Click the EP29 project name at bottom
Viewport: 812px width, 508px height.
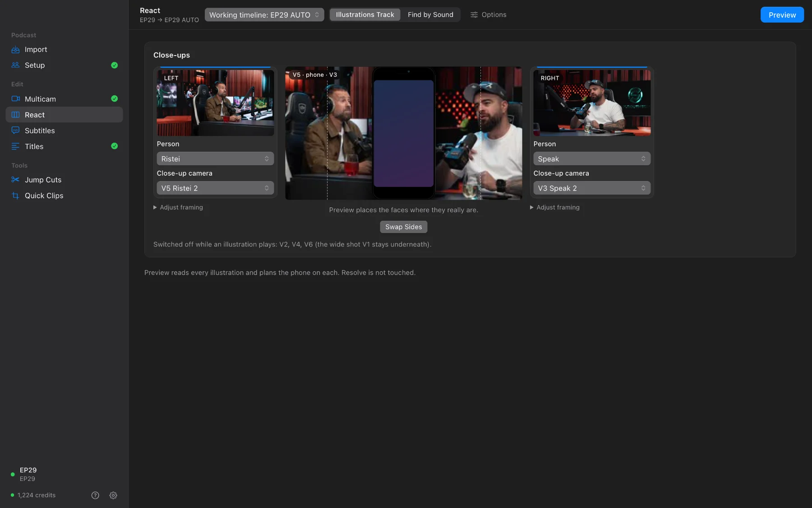click(x=28, y=470)
